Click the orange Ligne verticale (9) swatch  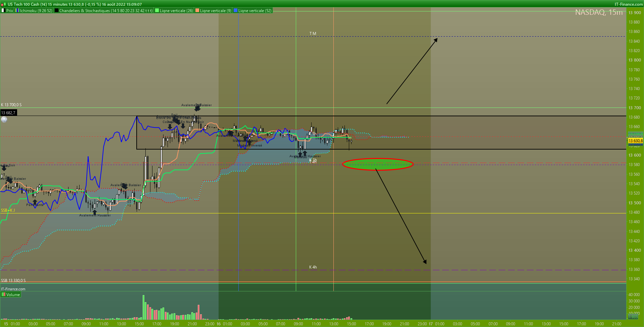(197, 11)
